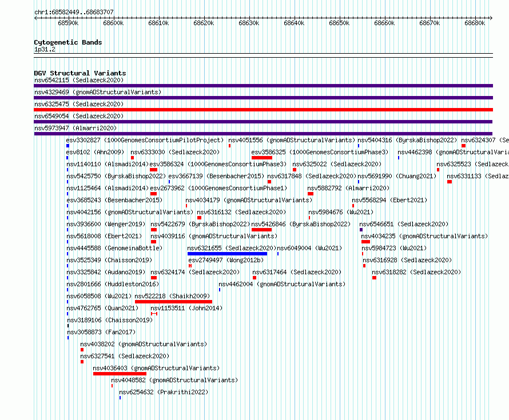Open nsv6325022 (Sedlazeck2020) label
The width and height of the screenshot is (509, 420).
click(x=337, y=164)
